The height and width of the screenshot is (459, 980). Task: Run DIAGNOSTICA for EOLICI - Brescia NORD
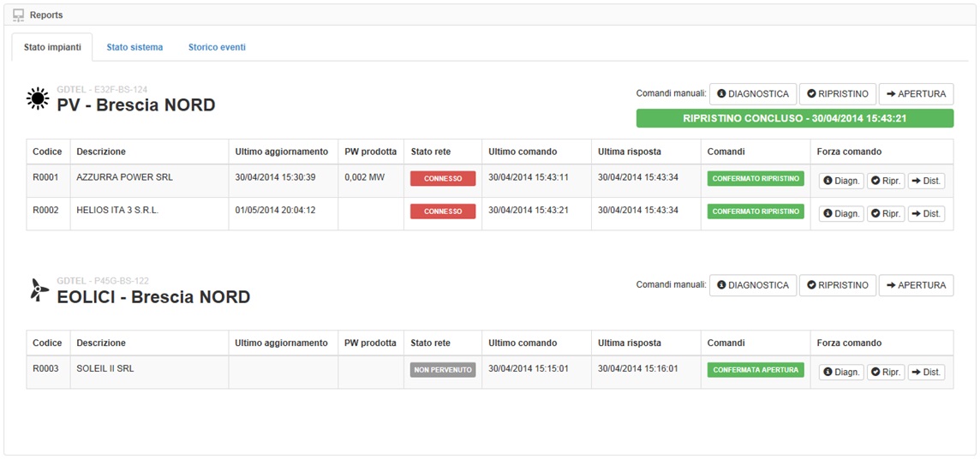(x=752, y=285)
